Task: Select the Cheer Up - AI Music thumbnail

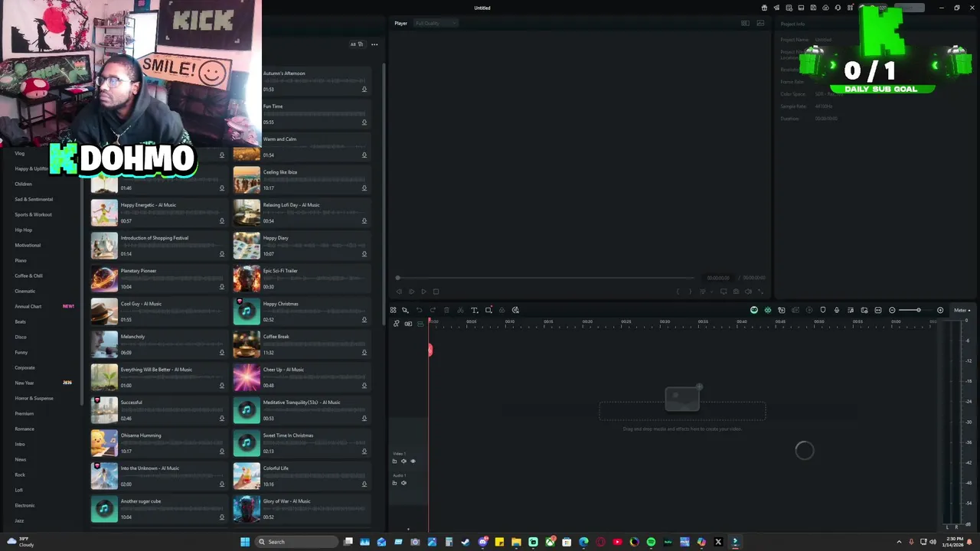Action: (x=247, y=377)
